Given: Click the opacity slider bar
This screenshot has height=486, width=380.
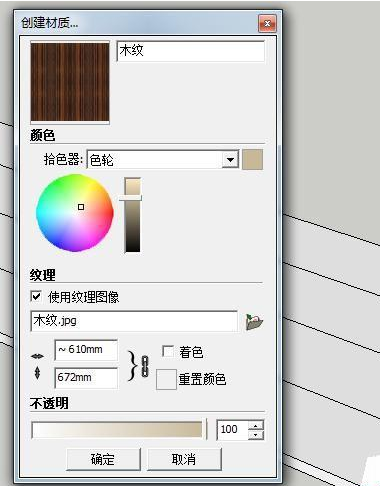Looking at the screenshot, I should 117,429.
